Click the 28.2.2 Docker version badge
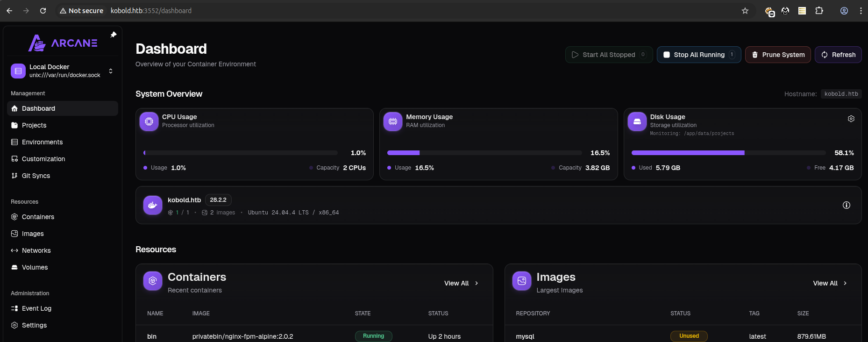868x342 pixels. 218,200
